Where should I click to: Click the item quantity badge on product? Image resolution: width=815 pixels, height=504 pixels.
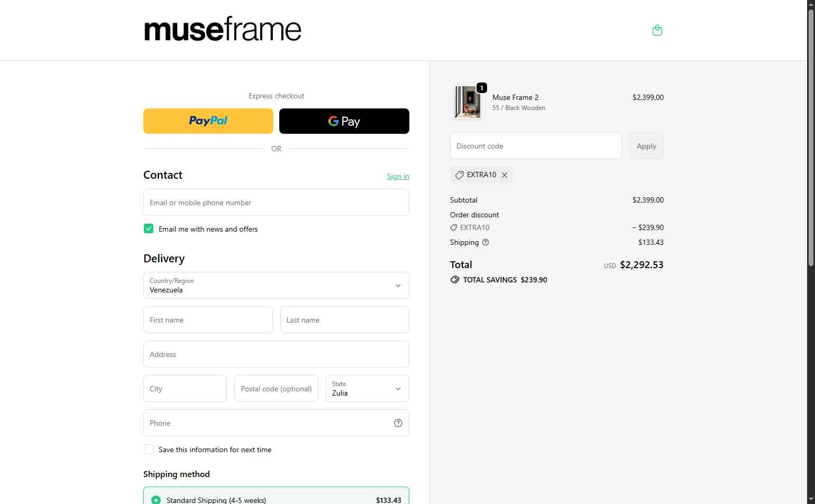coord(481,88)
